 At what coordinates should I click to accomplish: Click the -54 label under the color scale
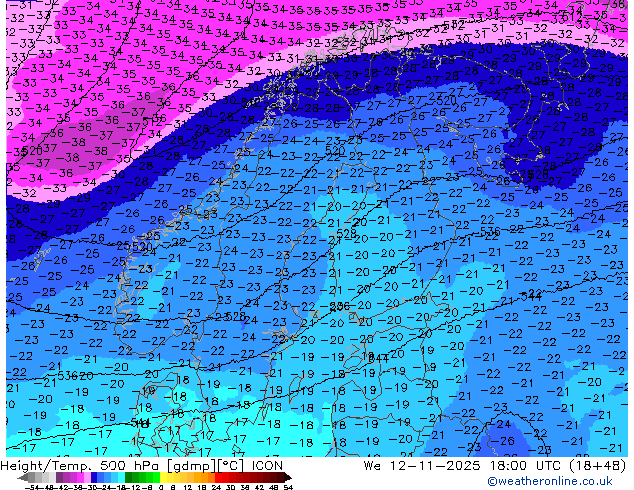point(32,488)
